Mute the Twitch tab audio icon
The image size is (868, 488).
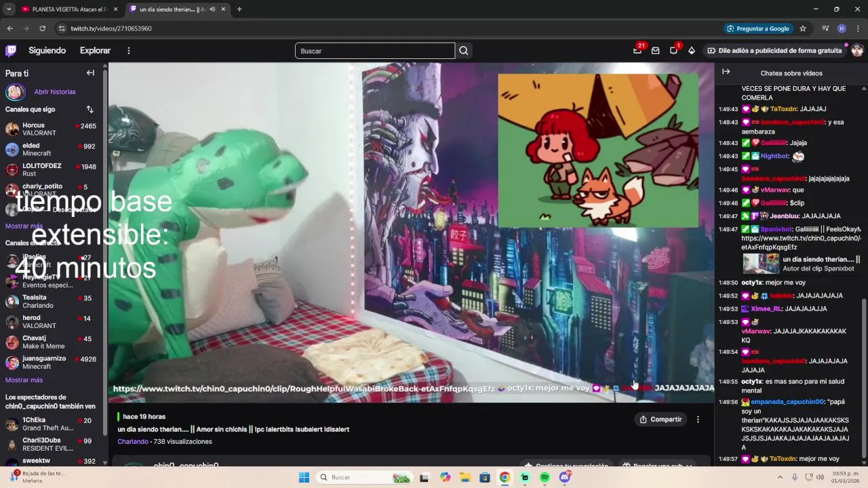tap(212, 9)
